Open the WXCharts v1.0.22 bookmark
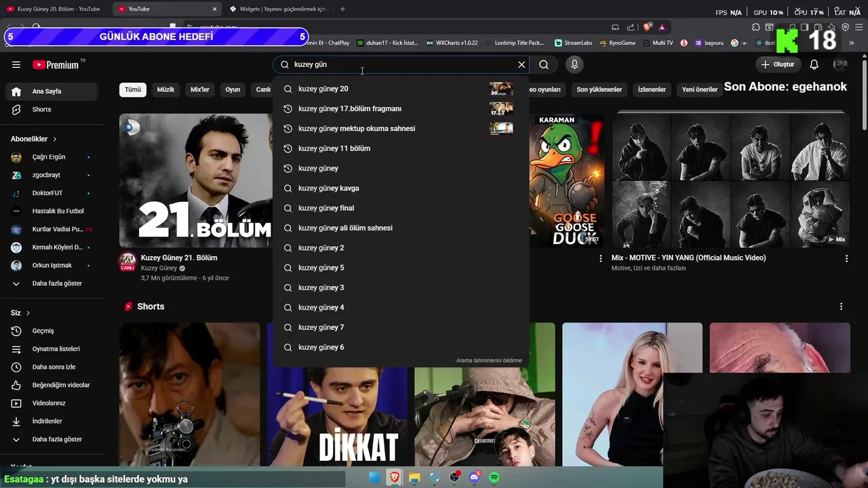The image size is (868, 488). click(x=452, y=43)
